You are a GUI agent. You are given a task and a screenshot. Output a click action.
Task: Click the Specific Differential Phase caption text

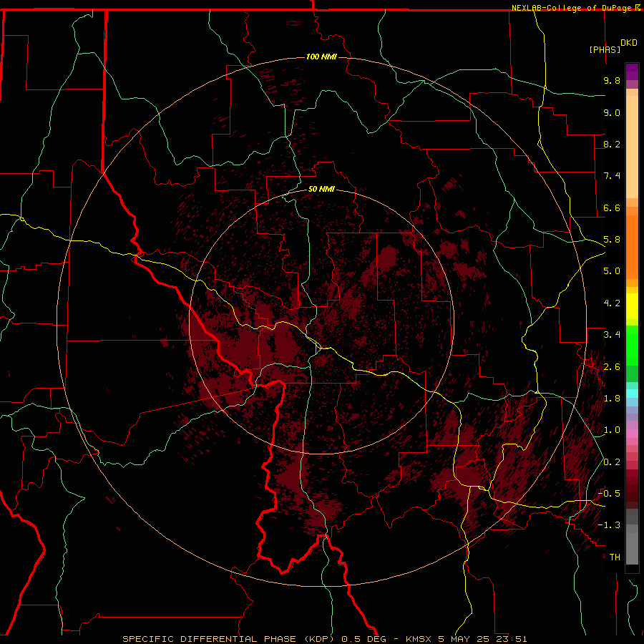[x=324, y=639]
